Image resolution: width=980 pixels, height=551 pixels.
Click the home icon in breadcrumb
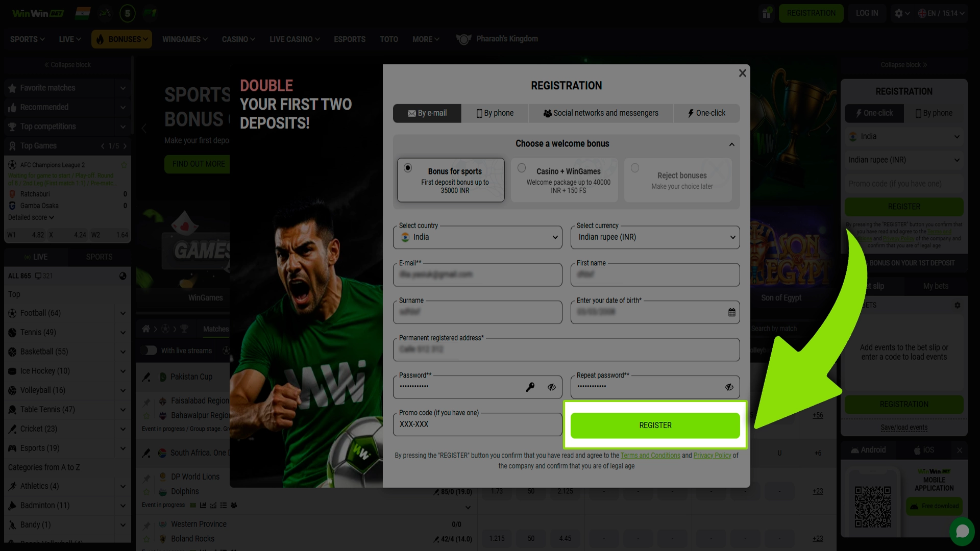pos(146,329)
